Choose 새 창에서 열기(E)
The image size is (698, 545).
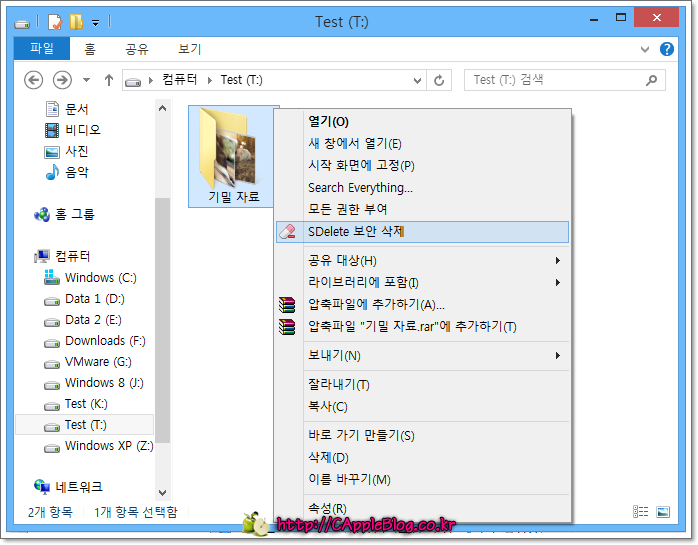[422, 143]
